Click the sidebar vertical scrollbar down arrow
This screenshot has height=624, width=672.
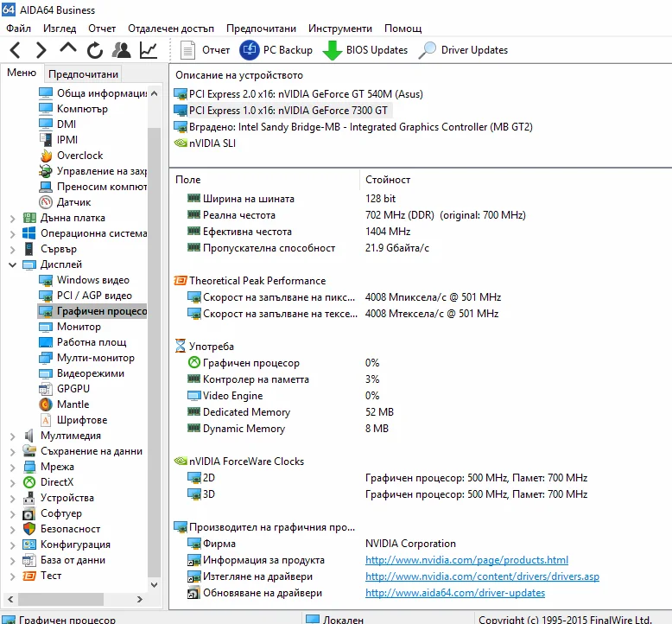(155, 584)
